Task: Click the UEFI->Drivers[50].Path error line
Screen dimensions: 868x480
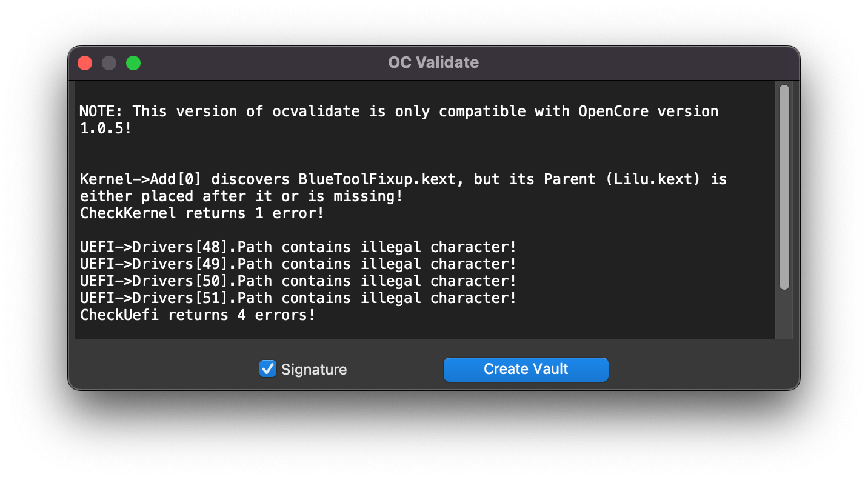Action: [x=298, y=281]
